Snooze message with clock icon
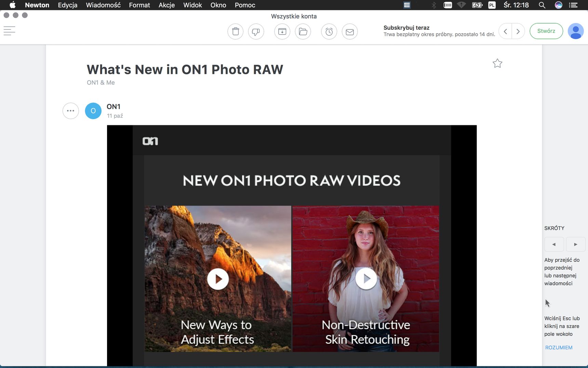588x368 pixels. click(329, 31)
